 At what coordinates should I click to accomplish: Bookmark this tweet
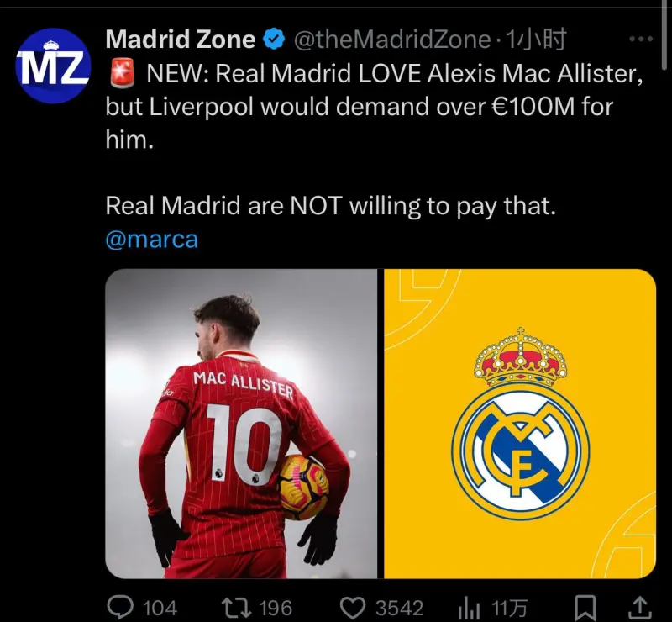click(585, 608)
